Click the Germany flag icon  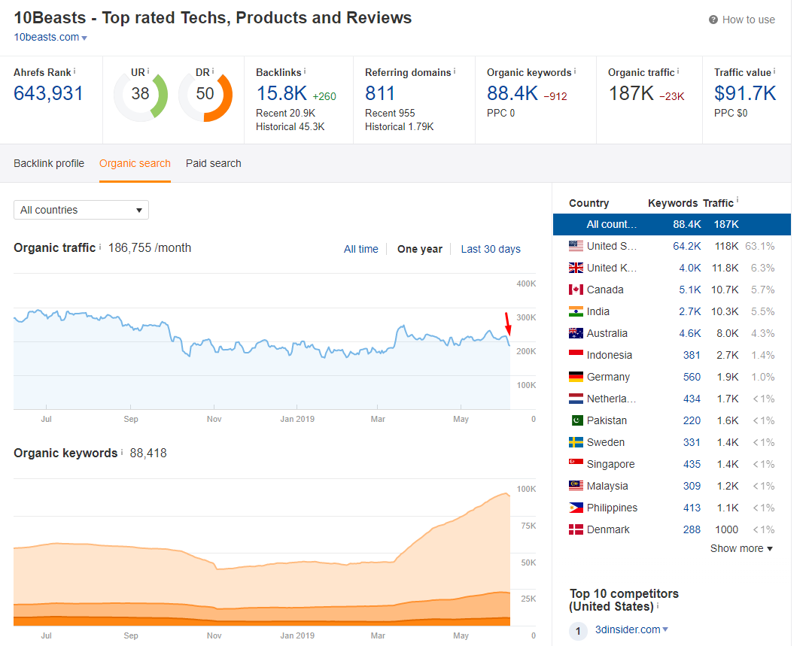pyautogui.click(x=576, y=376)
